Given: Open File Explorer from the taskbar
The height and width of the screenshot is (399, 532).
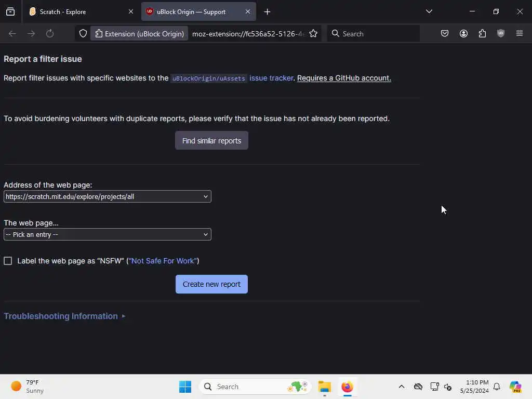Looking at the screenshot, I should click(324, 387).
